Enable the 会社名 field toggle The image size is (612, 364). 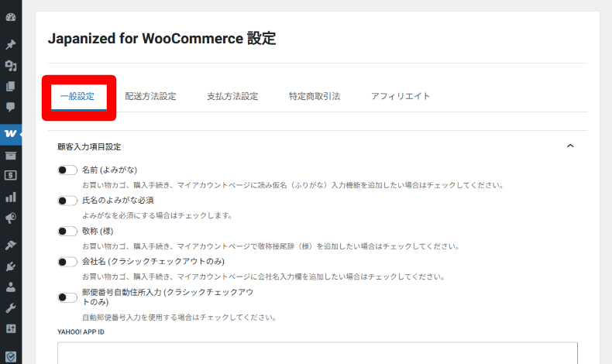(x=67, y=262)
